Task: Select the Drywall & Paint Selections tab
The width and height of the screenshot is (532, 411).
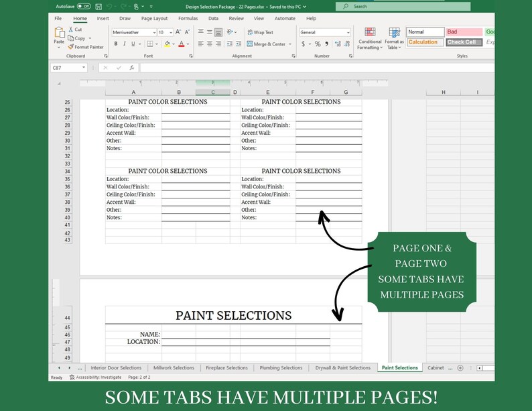Action: click(x=343, y=367)
